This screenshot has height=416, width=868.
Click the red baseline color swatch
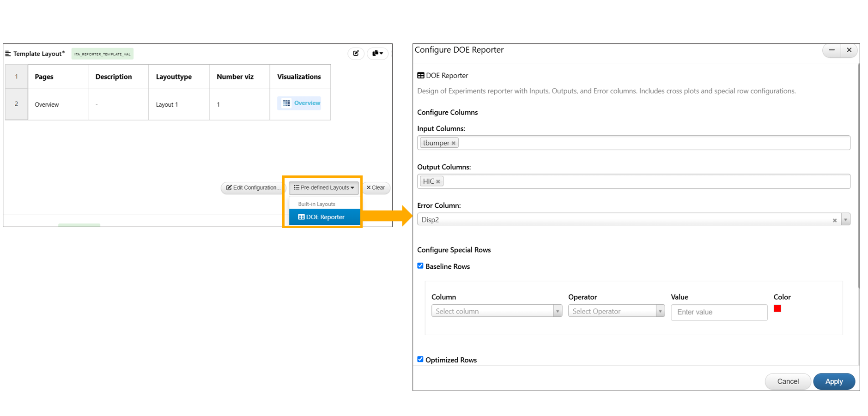click(777, 308)
